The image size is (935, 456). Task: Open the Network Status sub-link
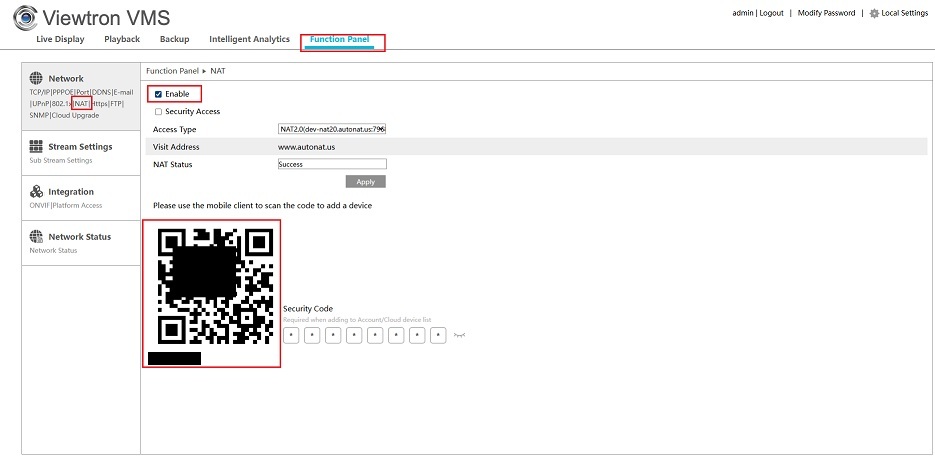(53, 250)
